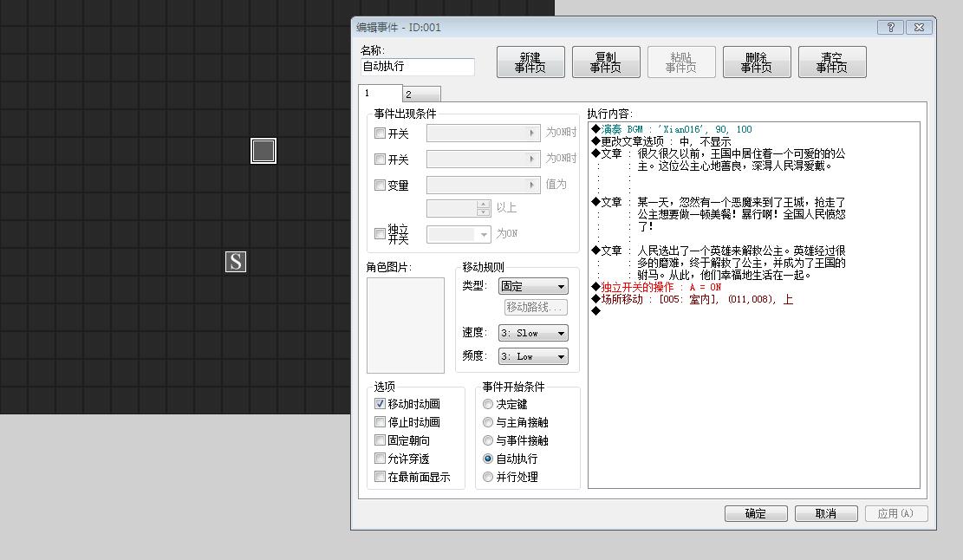Enable the second 开关 condition checkbox

point(381,160)
